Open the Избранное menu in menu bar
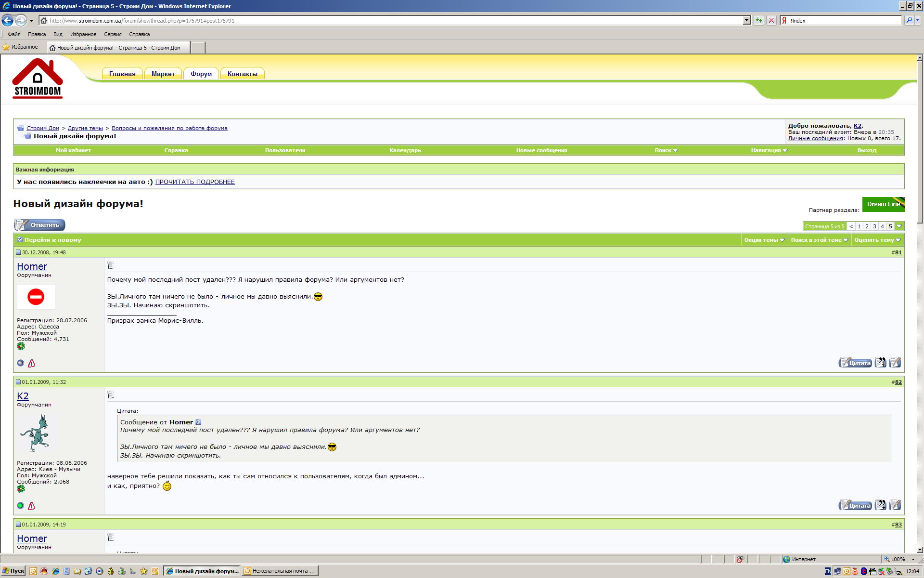The width and height of the screenshot is (924, 578). 83,34
